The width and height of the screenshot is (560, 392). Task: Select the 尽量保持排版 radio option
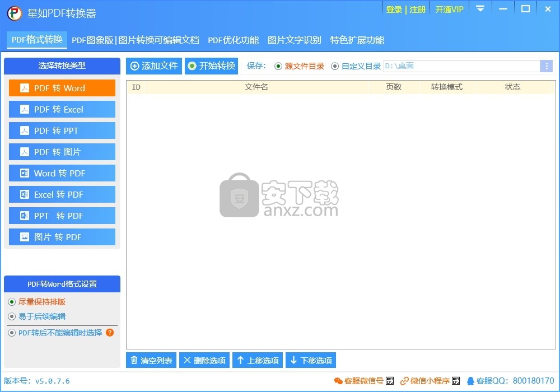coord(12,302)
